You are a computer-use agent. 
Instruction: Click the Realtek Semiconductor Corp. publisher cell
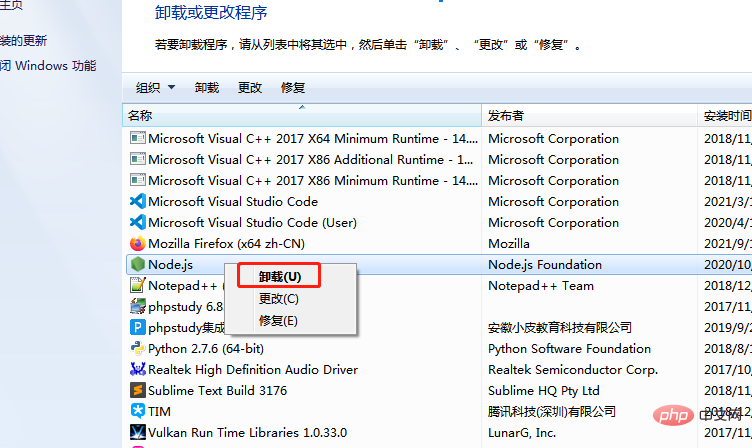coord(573,370)
